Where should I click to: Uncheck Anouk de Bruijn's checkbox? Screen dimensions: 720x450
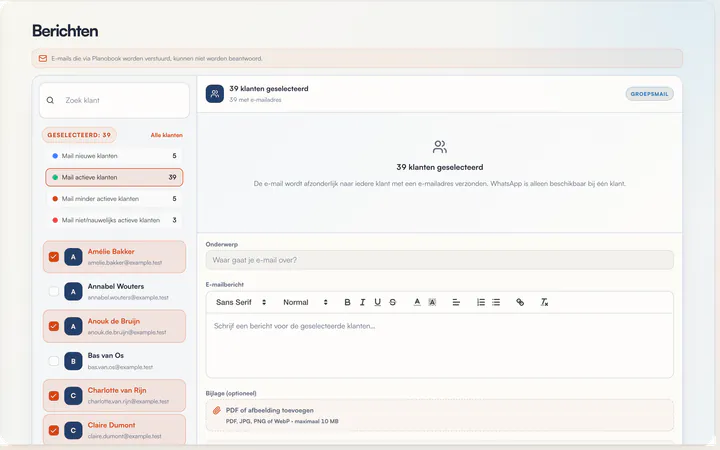54,326
